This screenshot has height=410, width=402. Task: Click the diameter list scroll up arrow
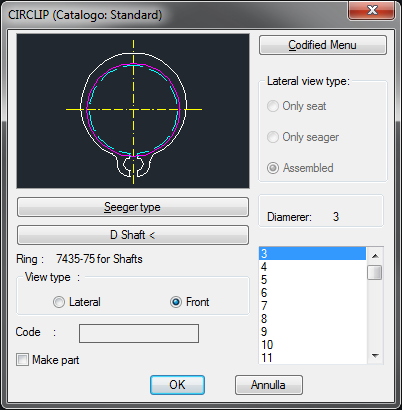375,256
